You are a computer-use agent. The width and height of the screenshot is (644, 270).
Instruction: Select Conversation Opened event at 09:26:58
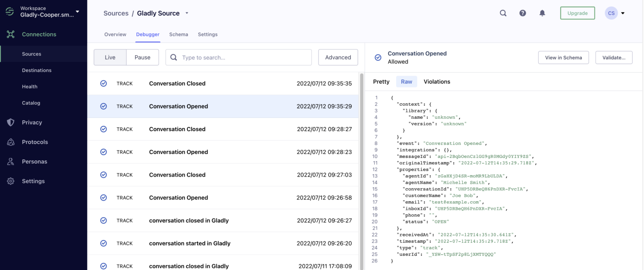coord(223,198)
